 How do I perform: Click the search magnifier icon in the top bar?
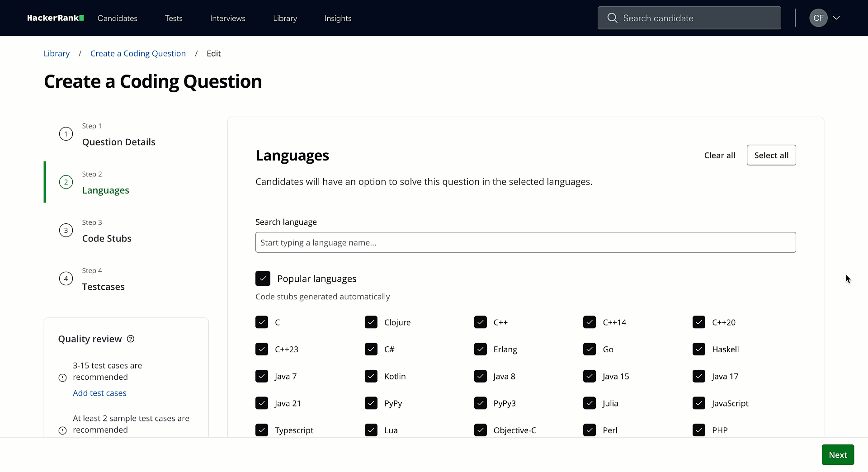coord(612,18)
